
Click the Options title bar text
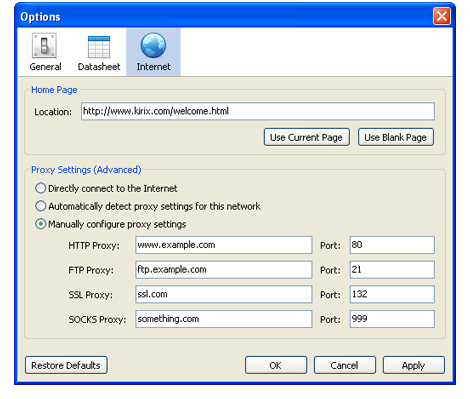(40, 17)
